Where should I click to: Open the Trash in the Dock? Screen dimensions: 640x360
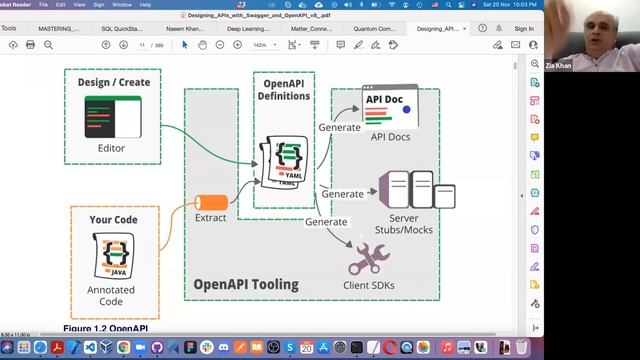[521, 347]
